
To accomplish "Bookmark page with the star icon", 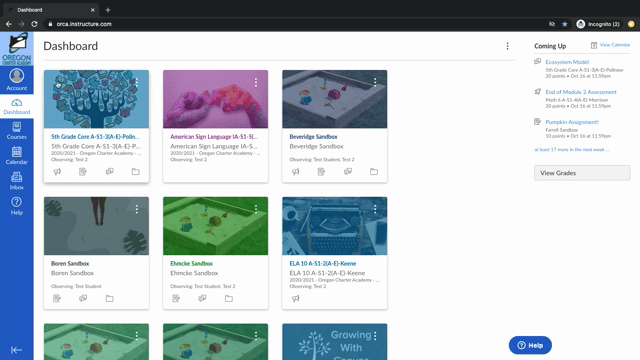I will (565, 24).
